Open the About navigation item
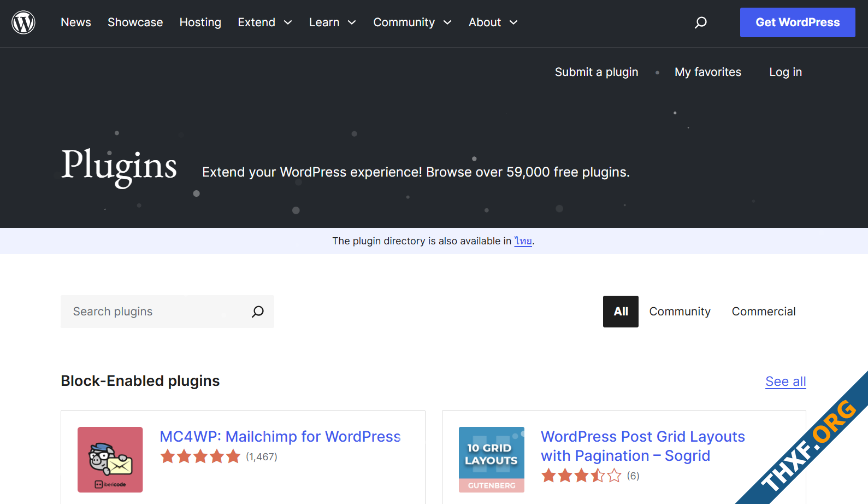Image resolution: width=868 pixels, height=504 pixels. tap(485, 22)
